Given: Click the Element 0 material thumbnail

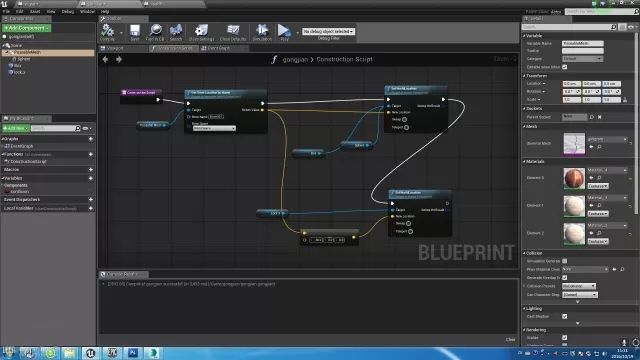Looking at the screenshot, I should click(574, 178).
